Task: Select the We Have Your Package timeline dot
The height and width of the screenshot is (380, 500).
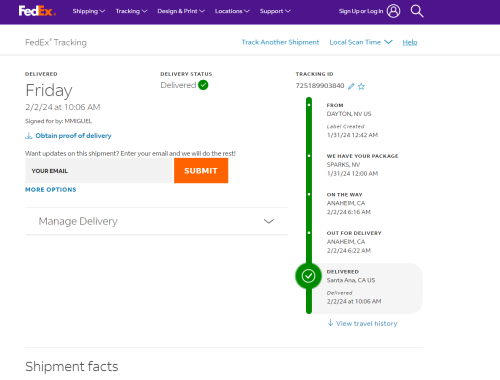Action: [x=309, y=156]
